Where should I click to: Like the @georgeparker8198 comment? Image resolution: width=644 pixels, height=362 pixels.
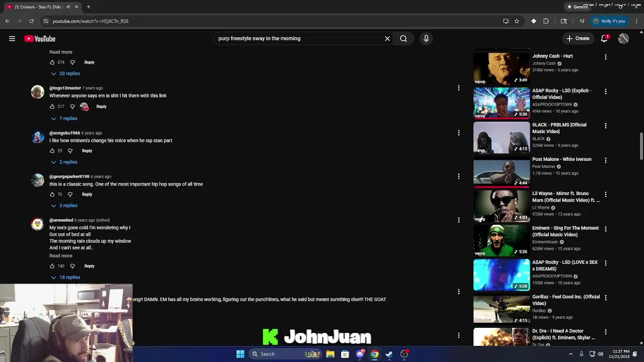pos(52,194)
